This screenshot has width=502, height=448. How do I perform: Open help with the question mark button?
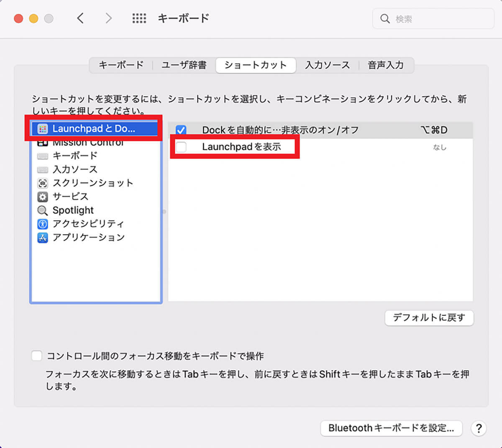click(x=479, y=428)
